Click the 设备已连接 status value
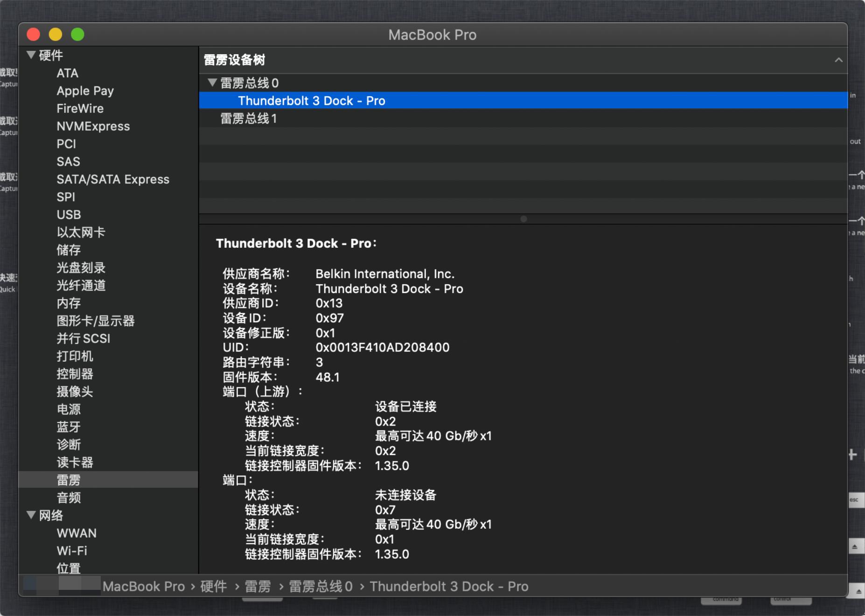 [x=405, y=406]
